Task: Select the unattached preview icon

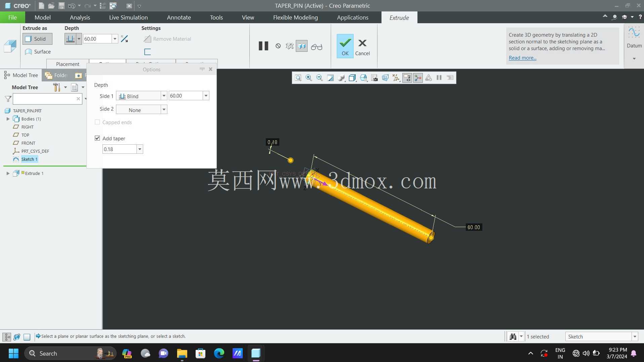Action: pyautogui.click(x=289, y=46)
